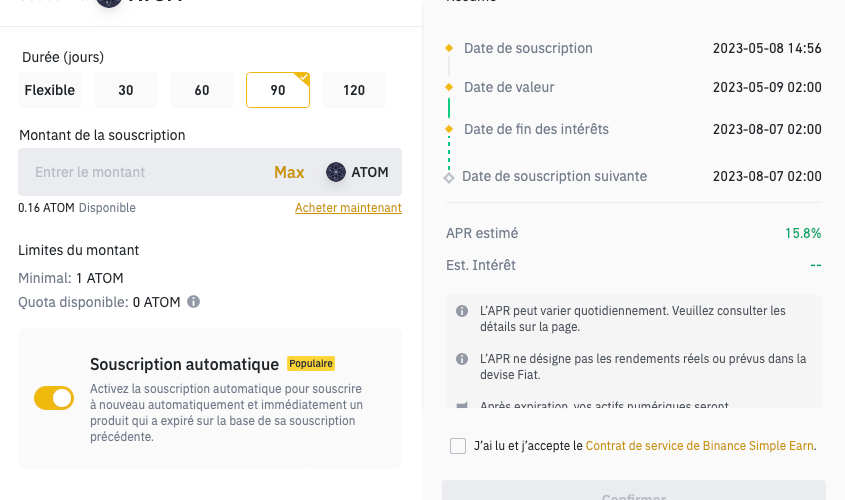This screenshot has height=500, width=845.
Task: Click info icon next to APR variation notice
Action: coord(462,311)
